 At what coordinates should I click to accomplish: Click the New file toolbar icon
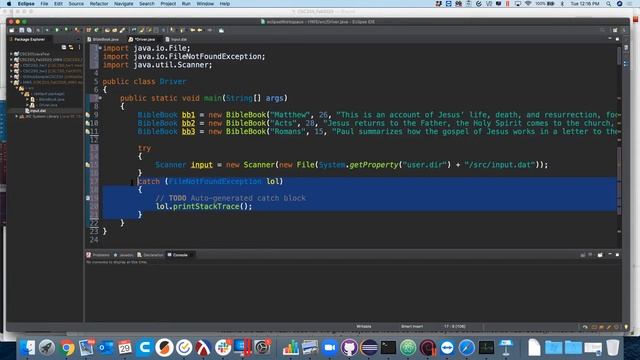click(12, 30)
